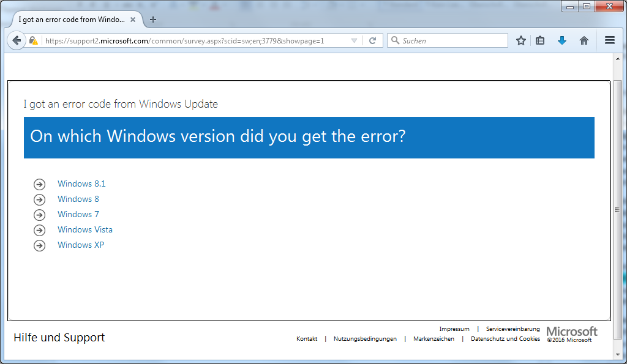Close the 'I got an error code' tab

[133, 20]
